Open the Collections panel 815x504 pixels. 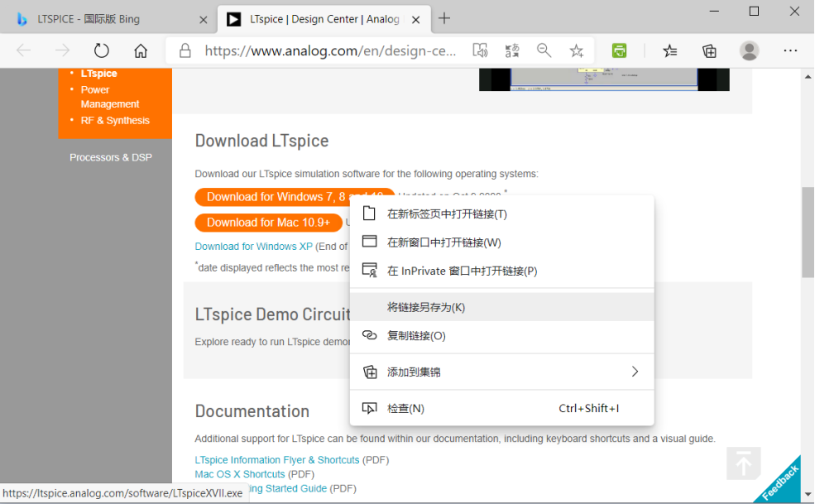click(709, 50)
